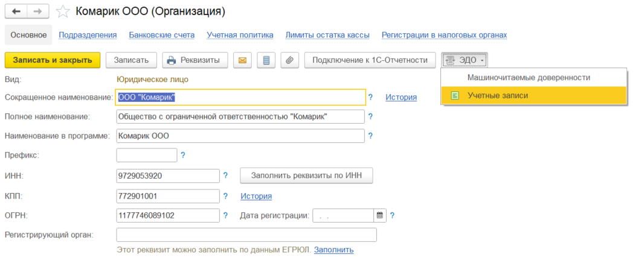Click help question mark next to ИНН
Image resolution: width=644 pixels, height=257 pixels.
pyautogui.click(x=225, y=176)
